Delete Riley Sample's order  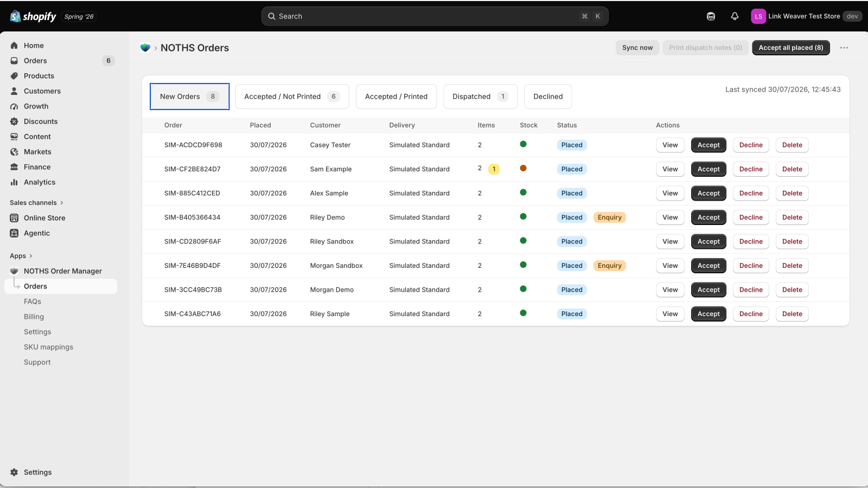click(x=792, y=314)
